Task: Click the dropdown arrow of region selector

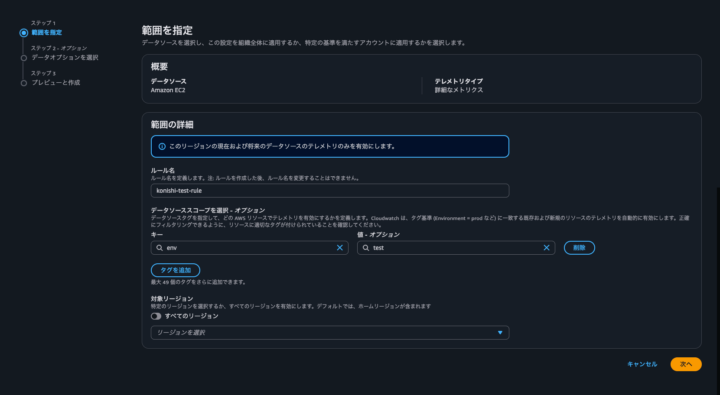Action: pyautogui.click(x=500, y=333)
